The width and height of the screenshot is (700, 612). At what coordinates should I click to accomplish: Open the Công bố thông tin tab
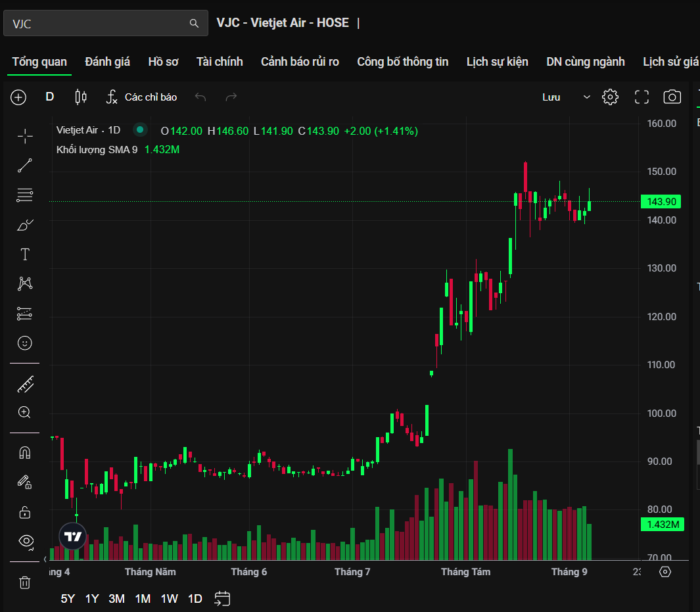pyautogui.click(x=403, y=62)
